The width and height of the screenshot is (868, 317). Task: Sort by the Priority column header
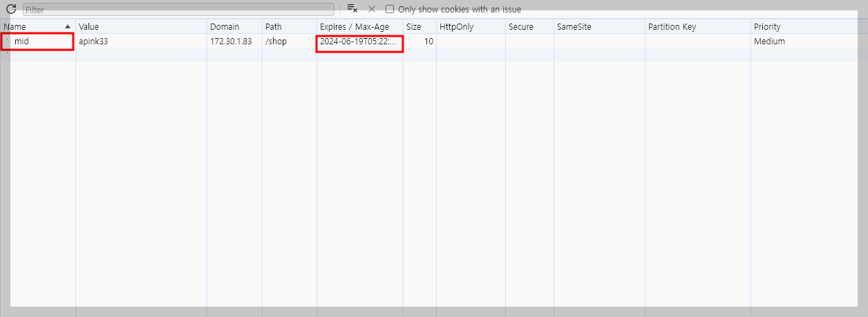point(809,26)
